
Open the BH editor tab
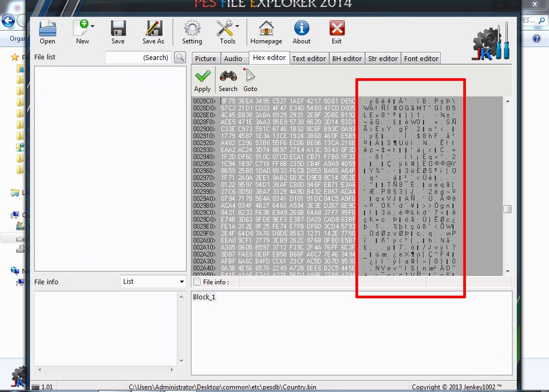tap(347, 58)
